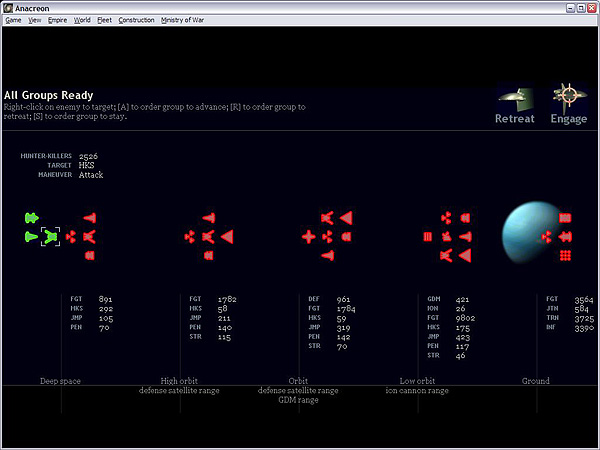This screenshot has width=600, height=450.
Task: Click the Target value HKS
Action: [x=86, y=165]
